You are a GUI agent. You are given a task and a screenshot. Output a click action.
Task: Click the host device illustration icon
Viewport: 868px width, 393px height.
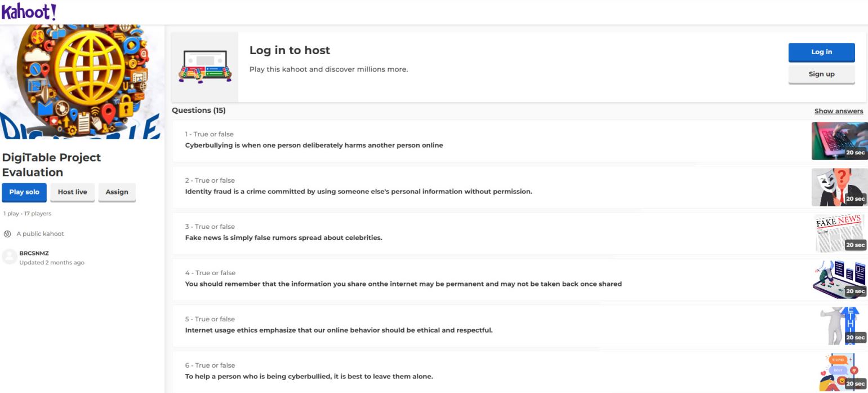click(205, 67)
